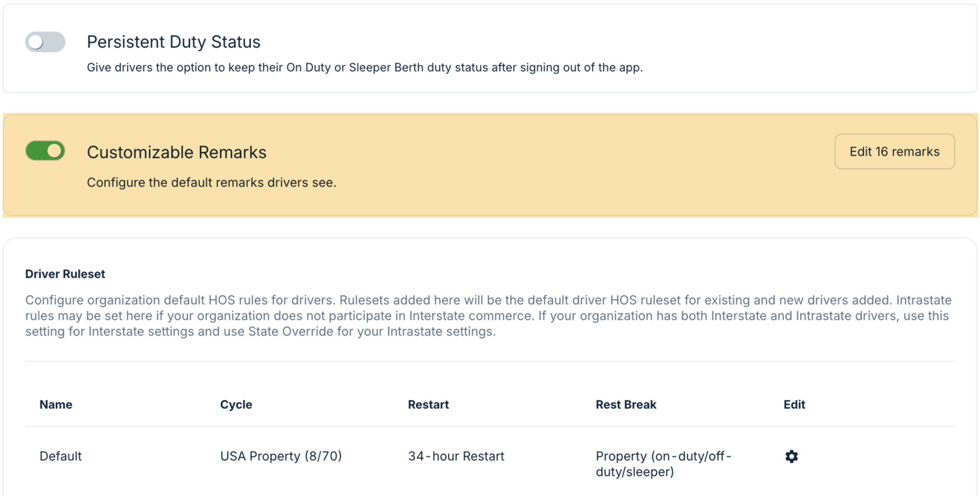Click the Customizable Remarks title
This screenshot has height=496, width=980.
coord(177,152)
